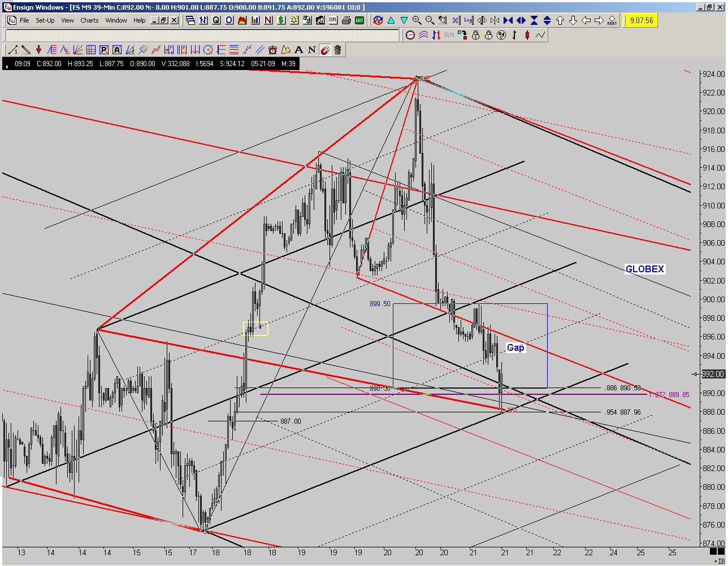Toggle the Log scale button
This screenshot has width=728, height=566.
pos(469,20)
